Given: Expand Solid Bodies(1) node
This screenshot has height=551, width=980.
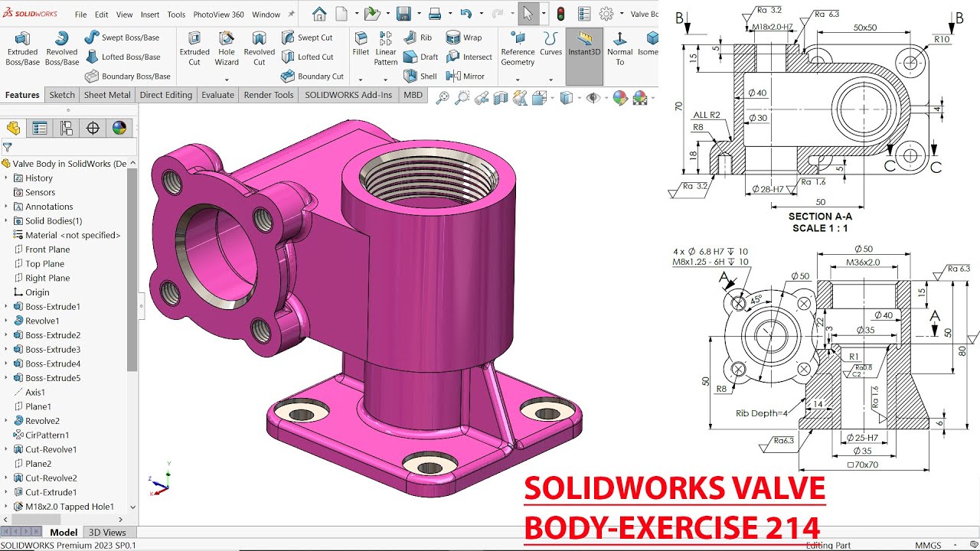Looking at the screenshot, I should click(6, 221).
